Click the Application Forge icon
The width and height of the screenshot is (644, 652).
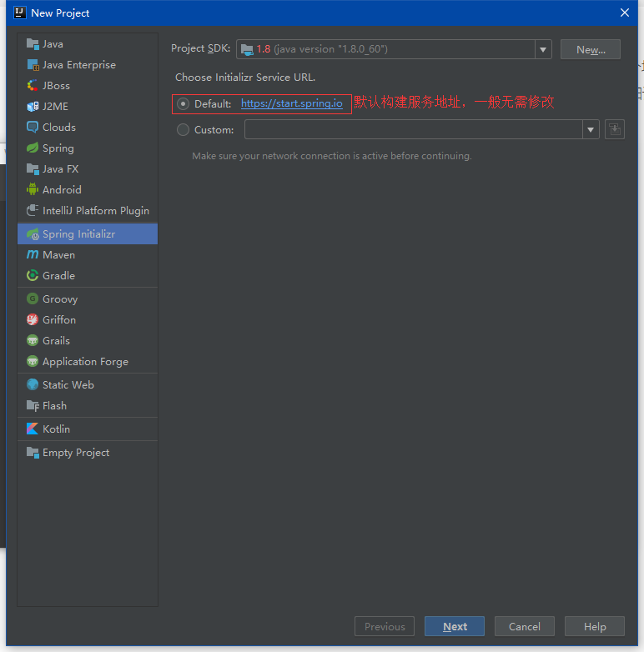coord(33,361)
